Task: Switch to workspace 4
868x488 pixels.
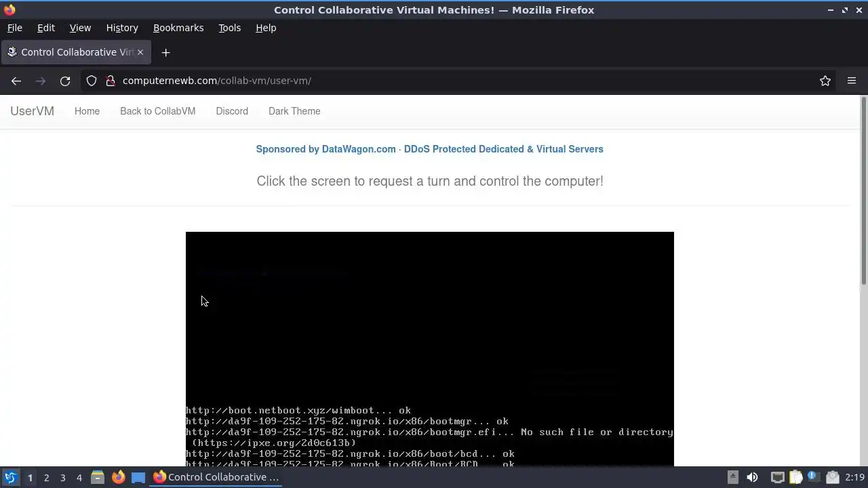Action: (79, 477)
